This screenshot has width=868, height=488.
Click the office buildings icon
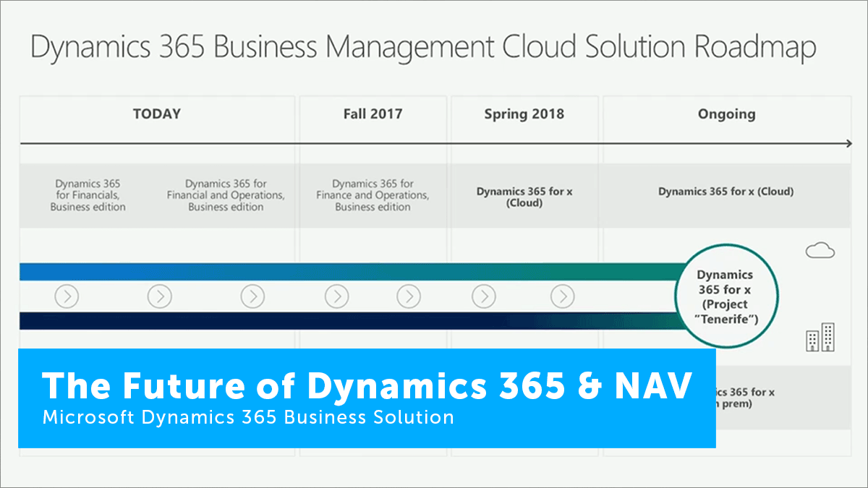820,338
